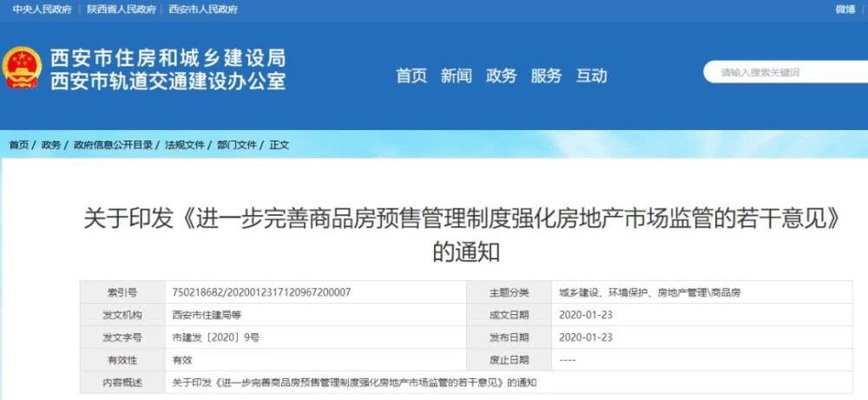
Task: Open the 中央人民政府 link
Action: click(43, 10)
